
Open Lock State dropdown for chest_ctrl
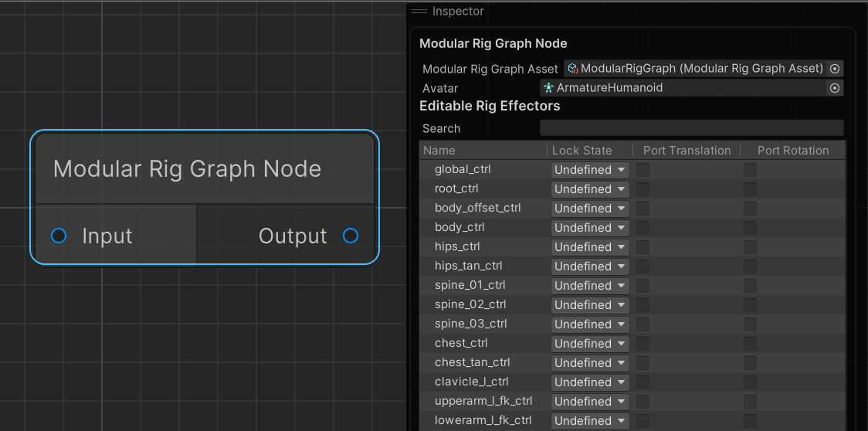pos(590,344)
